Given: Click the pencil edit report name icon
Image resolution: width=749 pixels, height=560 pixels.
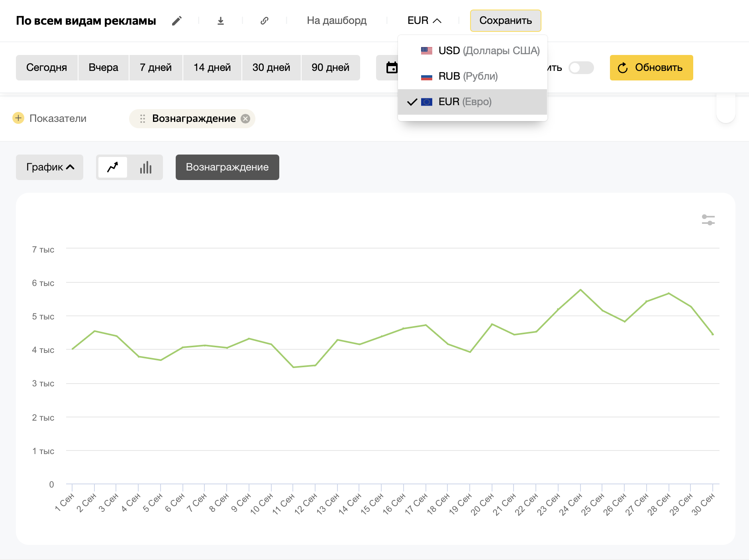Looking at the screenshot, I should [x=177, y=21].
